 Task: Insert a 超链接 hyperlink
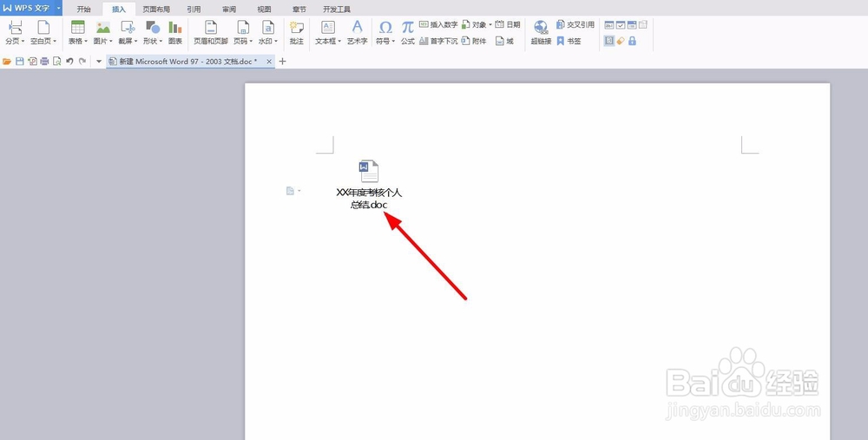541,33
